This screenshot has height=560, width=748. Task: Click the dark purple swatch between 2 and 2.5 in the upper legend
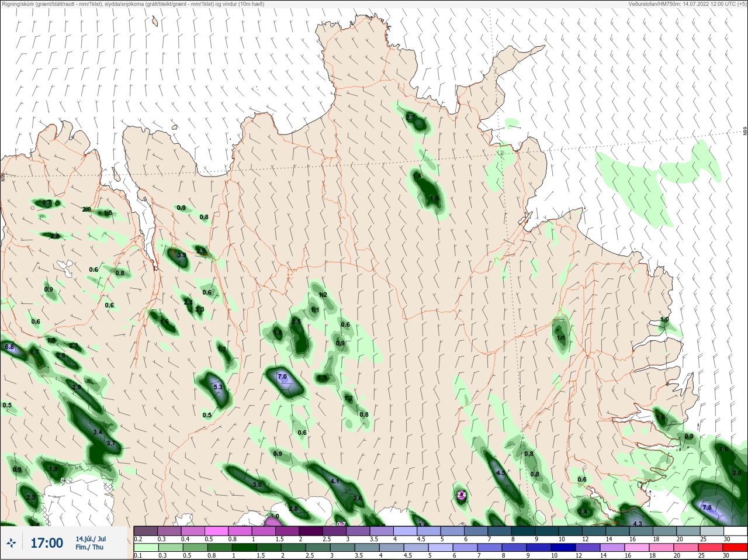point(311,531)
